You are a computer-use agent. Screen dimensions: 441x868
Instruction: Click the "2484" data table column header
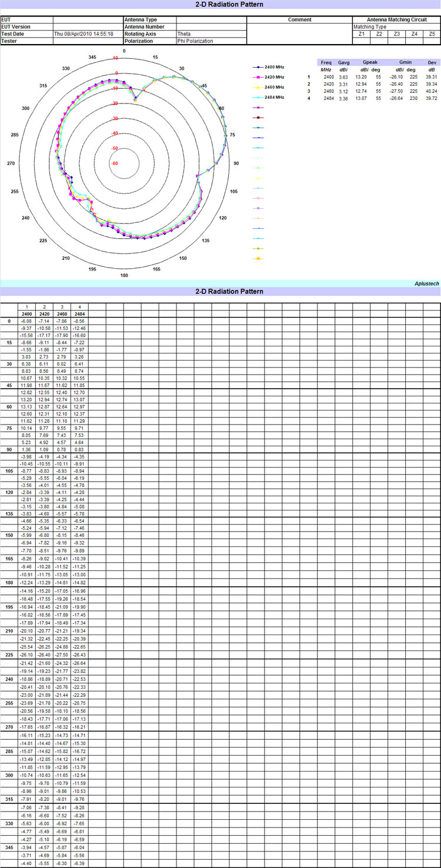click(x=79, y=315)
